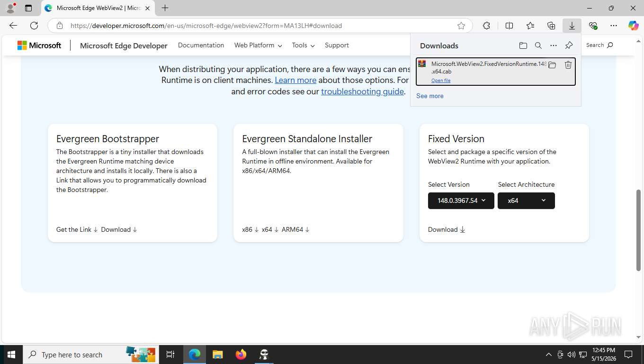Image resolution: width=644 pixels, height=364 pixels.
Task: Launch Firefox from taskbar
Action: [x=241, y=355]
